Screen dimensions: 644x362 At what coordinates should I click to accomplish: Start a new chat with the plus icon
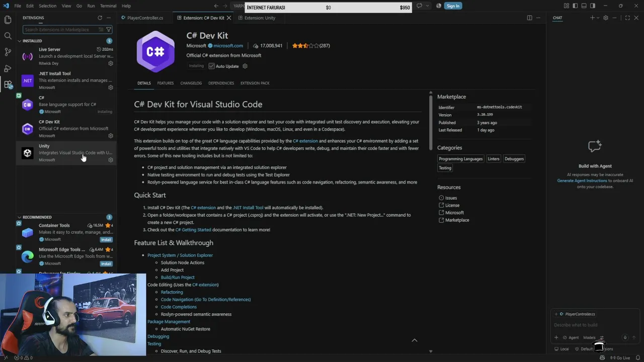coord(592,18)
